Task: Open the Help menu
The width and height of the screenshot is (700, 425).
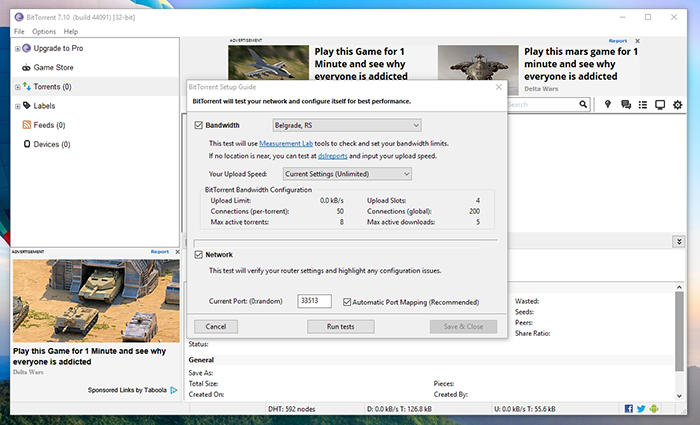Action: click(x=71, y=32)
